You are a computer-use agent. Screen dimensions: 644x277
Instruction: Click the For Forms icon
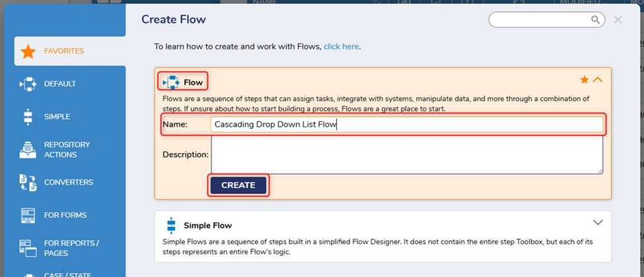click(28, 215)
